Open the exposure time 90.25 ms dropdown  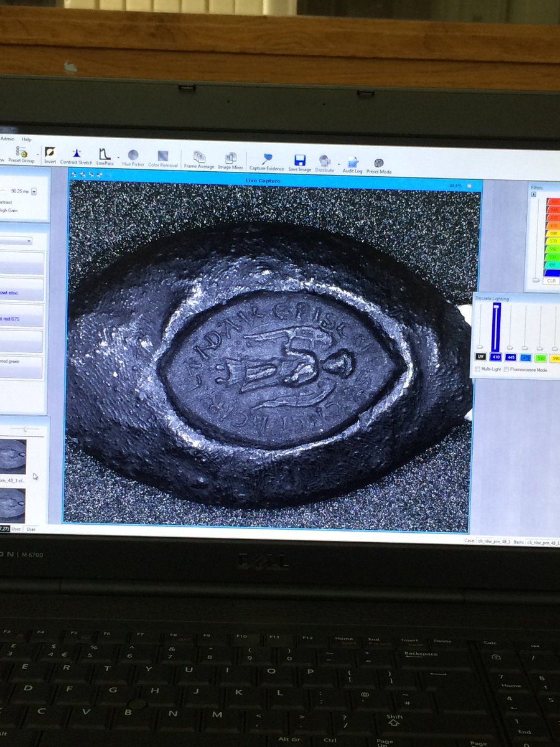coord(34,192)
